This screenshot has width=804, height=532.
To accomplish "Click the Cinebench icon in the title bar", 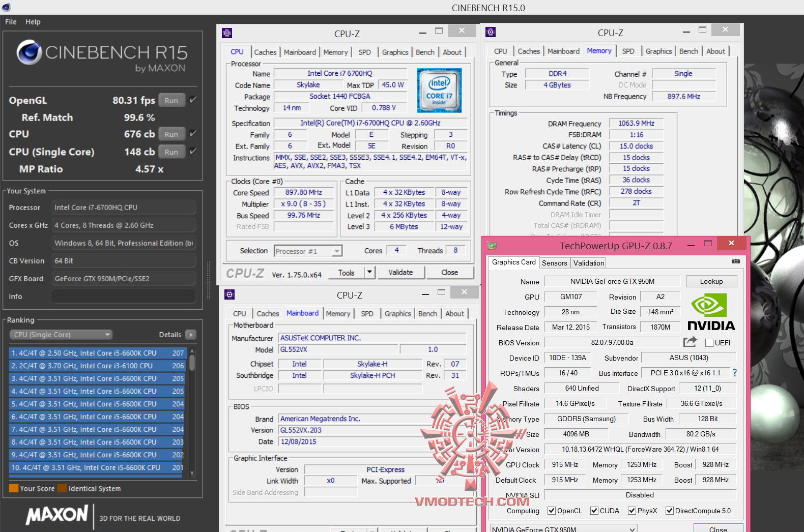I will (6, 8).
